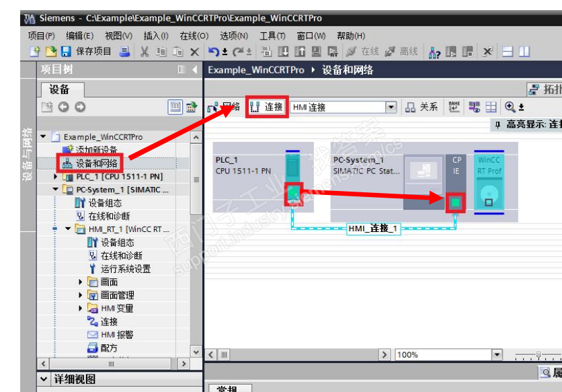Click the Cross-references icon

point(487,52)
